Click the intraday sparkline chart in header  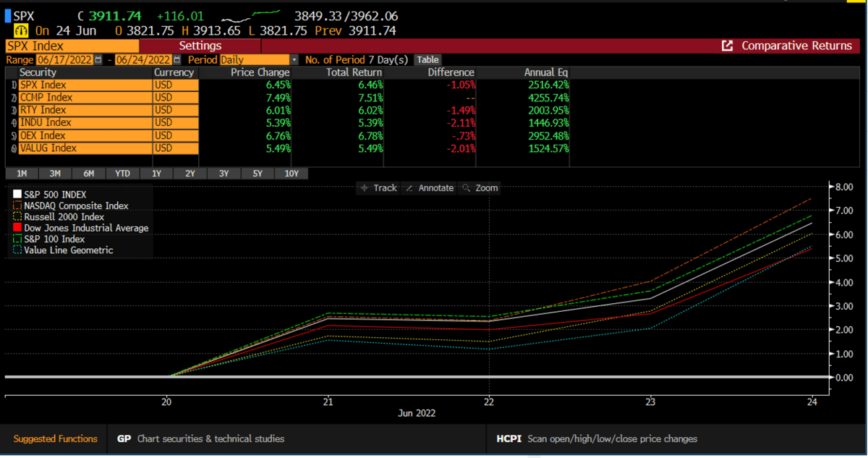251,15
